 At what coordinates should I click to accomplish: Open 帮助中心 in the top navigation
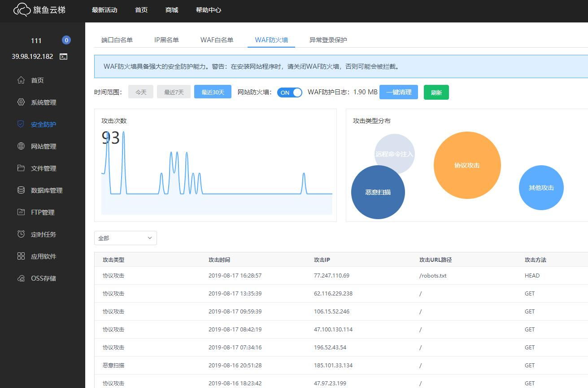(209, 10)
